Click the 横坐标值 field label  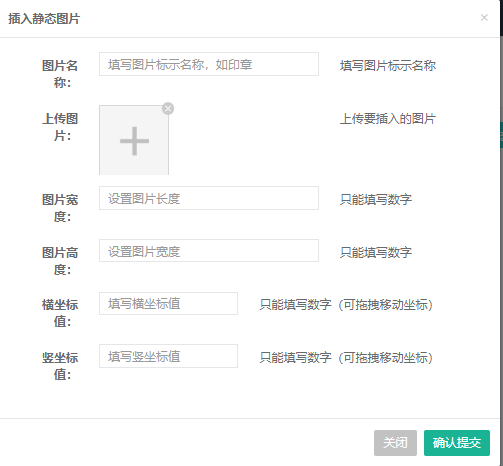[x=60, y=313]
